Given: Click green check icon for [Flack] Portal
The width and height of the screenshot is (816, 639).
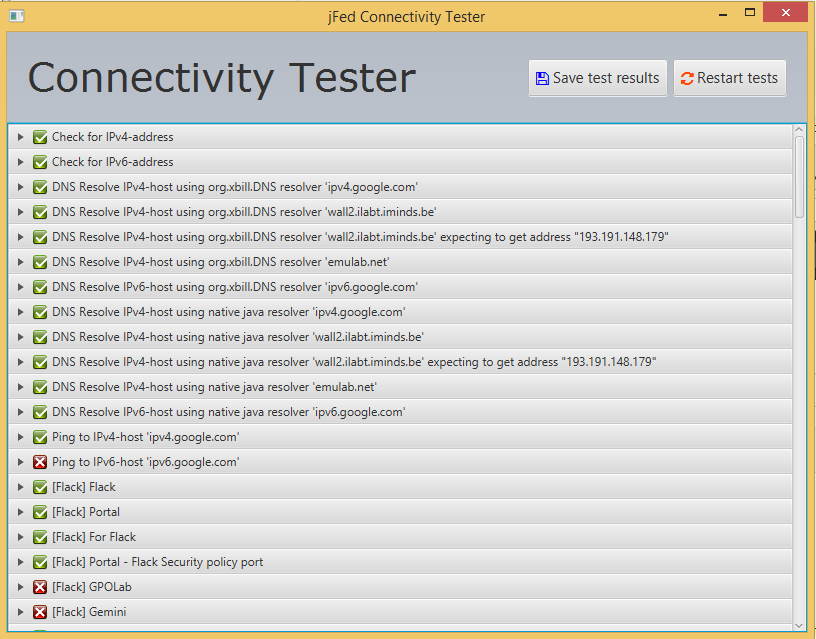Looking at the screenshot, I should click(40, 512).
